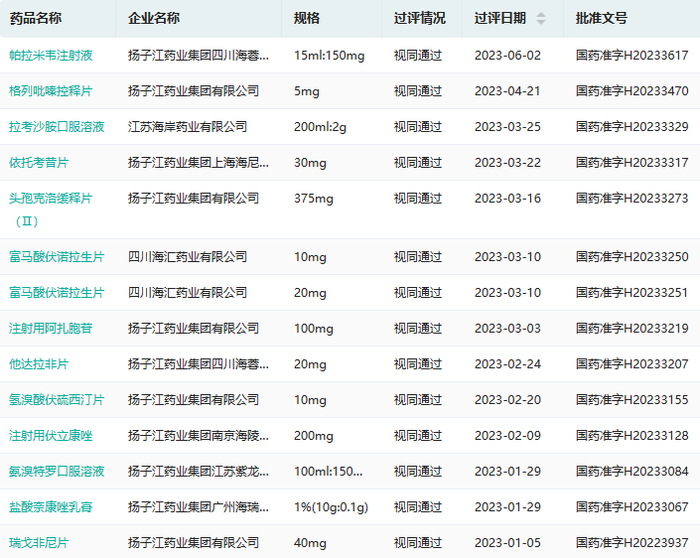Screen dimensions: 700x558
Task: Open drug link 盐酸奈康唑乳膏
Action: click(x=51, y=507)
